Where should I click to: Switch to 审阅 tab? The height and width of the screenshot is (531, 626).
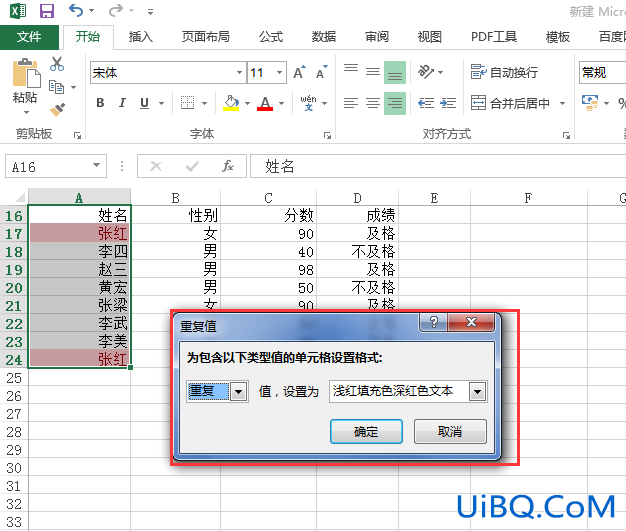(377, 37)
